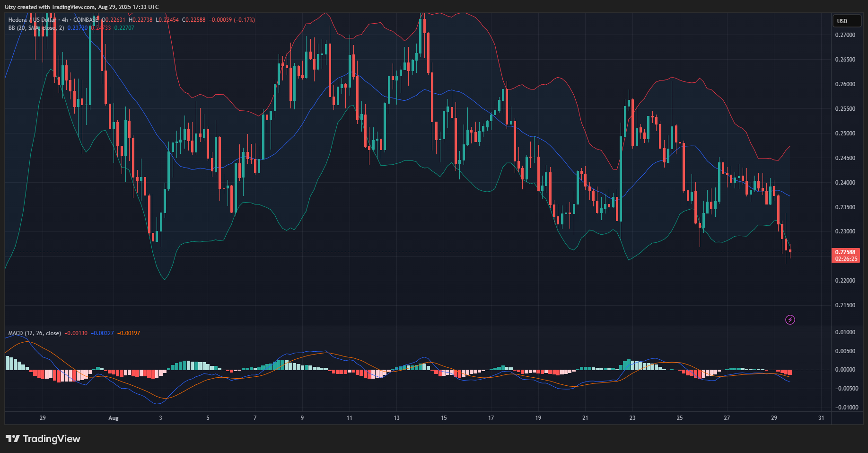The height and width of the screenshot is (453, 868).
Task: Click the MACD histogram value -0.00130
Action: click(x=76, y=333)
